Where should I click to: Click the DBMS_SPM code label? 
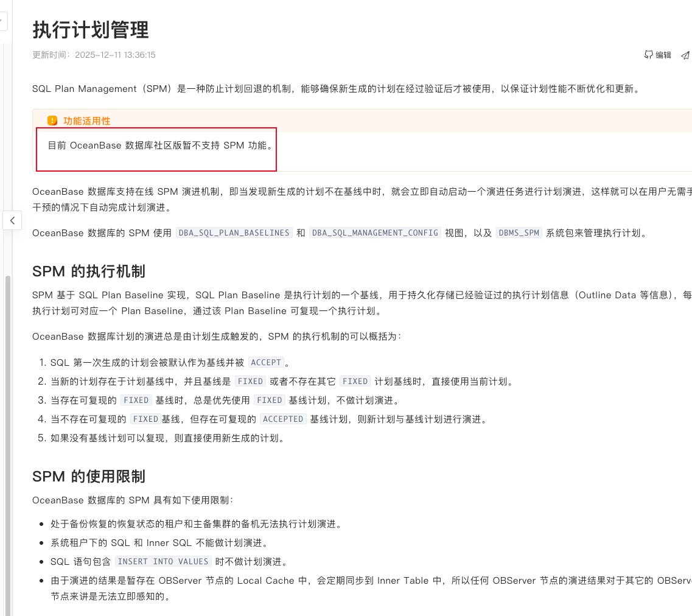click(x=519, y=233)
